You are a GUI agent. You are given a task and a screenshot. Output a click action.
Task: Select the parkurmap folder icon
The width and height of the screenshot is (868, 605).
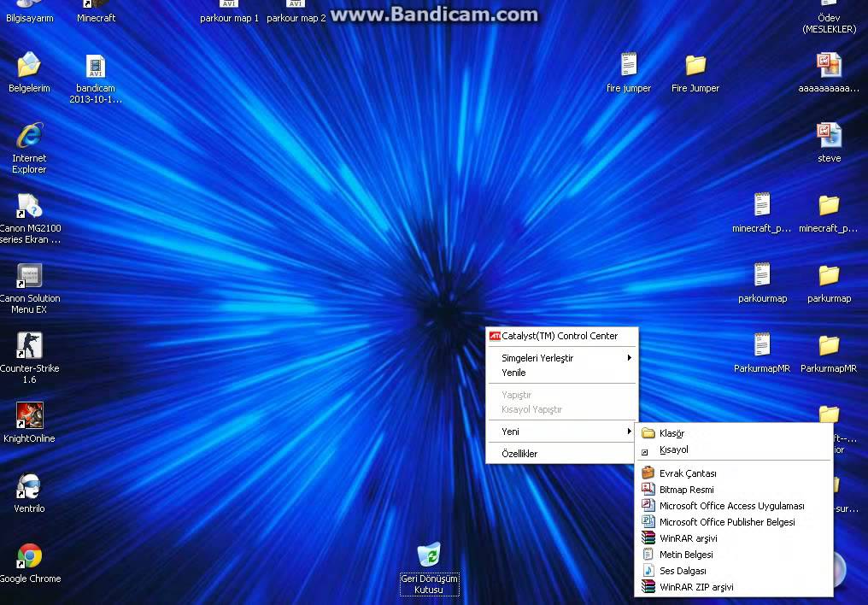pyautogui.click(x=829, y=276)
